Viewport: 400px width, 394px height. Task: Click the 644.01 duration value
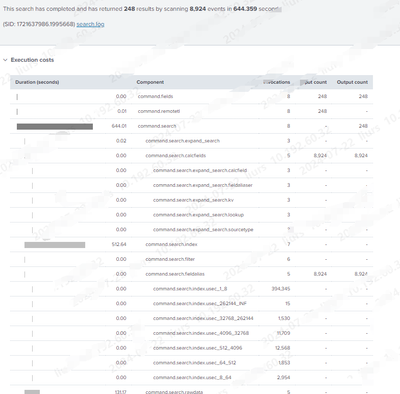click(x=119, y=126)
